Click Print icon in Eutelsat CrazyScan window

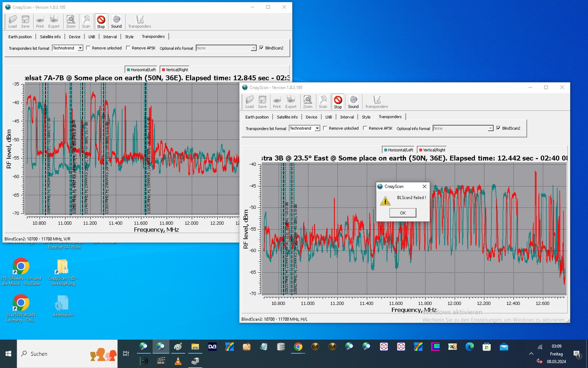[x=40, y=21]
